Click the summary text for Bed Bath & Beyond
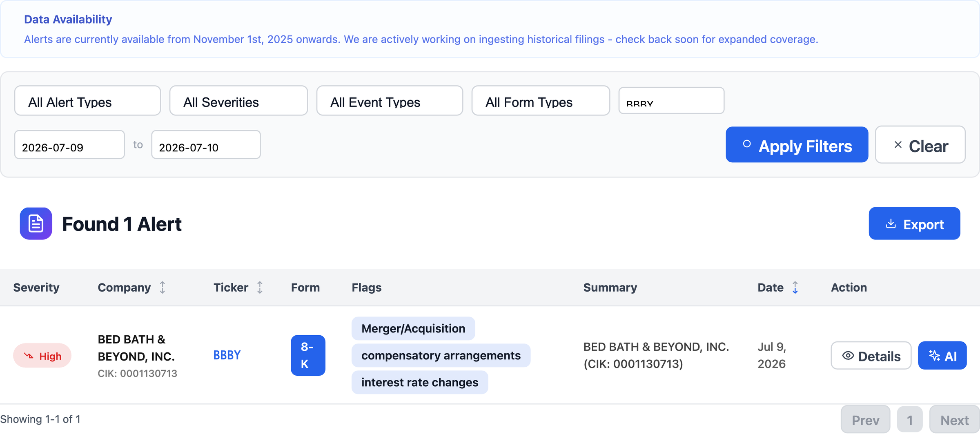Viewport: 980px width, 434px height. pos(656,355)
